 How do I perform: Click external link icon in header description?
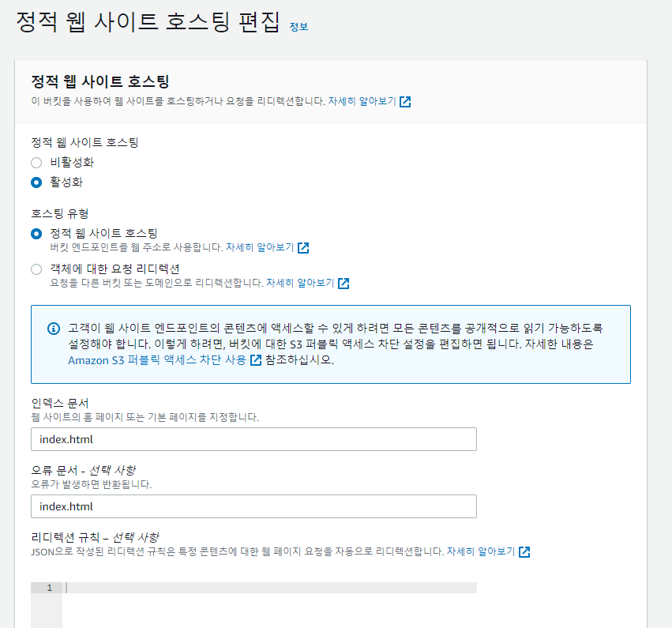pyautogui.click(x=405, y=102)
